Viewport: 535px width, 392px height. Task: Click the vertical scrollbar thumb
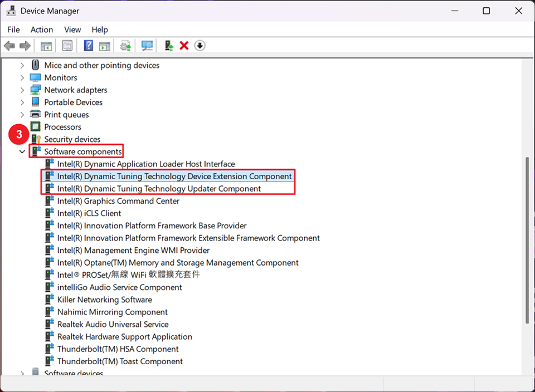[527, 241]
